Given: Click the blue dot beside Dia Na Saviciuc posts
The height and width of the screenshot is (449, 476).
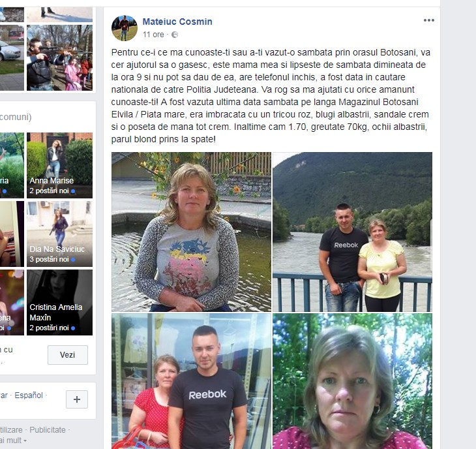Looking at the screenshot, I should click(73, 260).
